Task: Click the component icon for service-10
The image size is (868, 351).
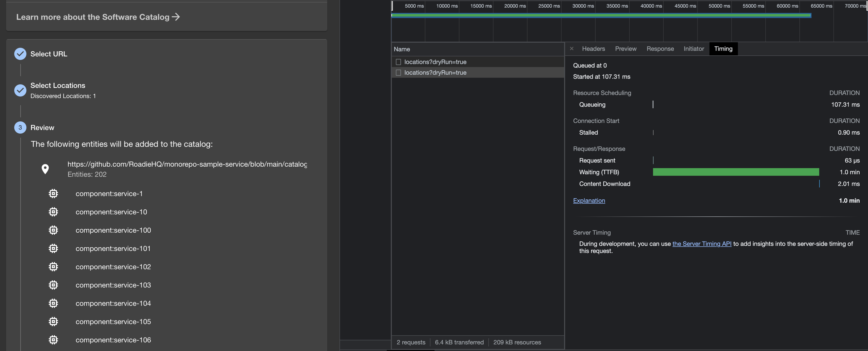Action: [53, 212]
